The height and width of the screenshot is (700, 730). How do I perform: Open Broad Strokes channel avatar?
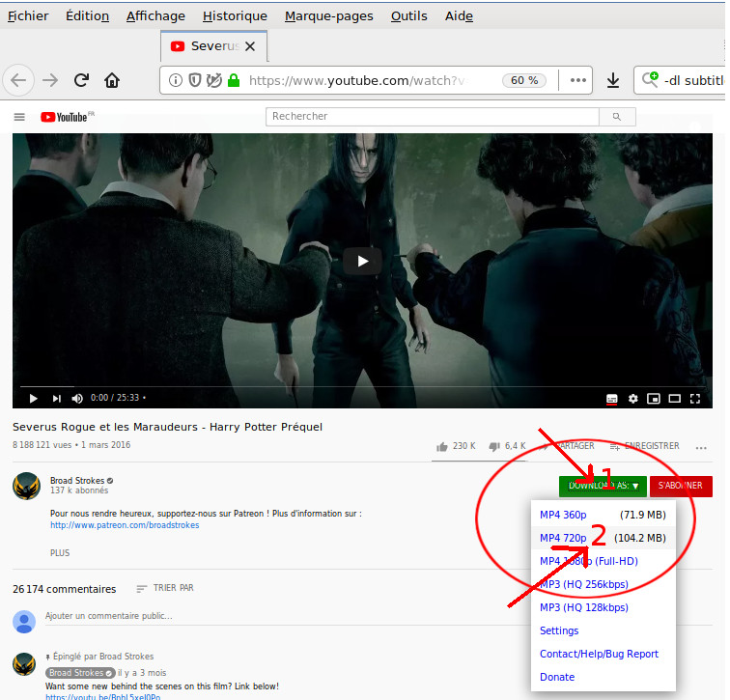tap(26, 486)
